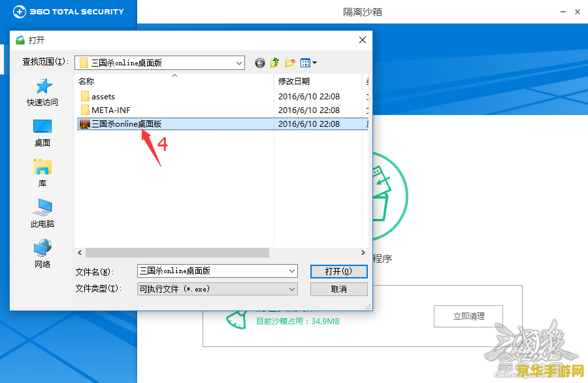Open Quick Access (快速访问) location
588x383 pixels.
coord(42,92)
